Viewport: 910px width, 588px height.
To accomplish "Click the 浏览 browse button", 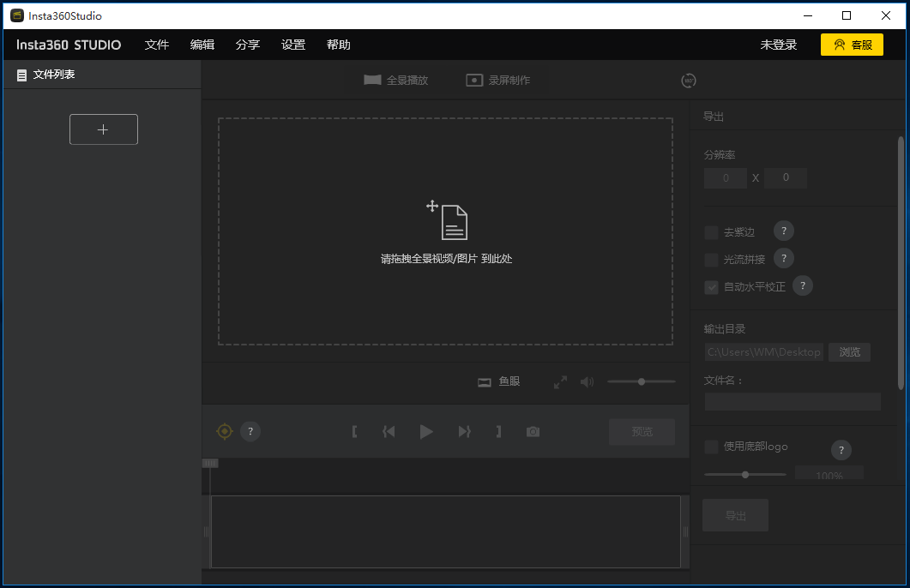I will click(849, 352).
